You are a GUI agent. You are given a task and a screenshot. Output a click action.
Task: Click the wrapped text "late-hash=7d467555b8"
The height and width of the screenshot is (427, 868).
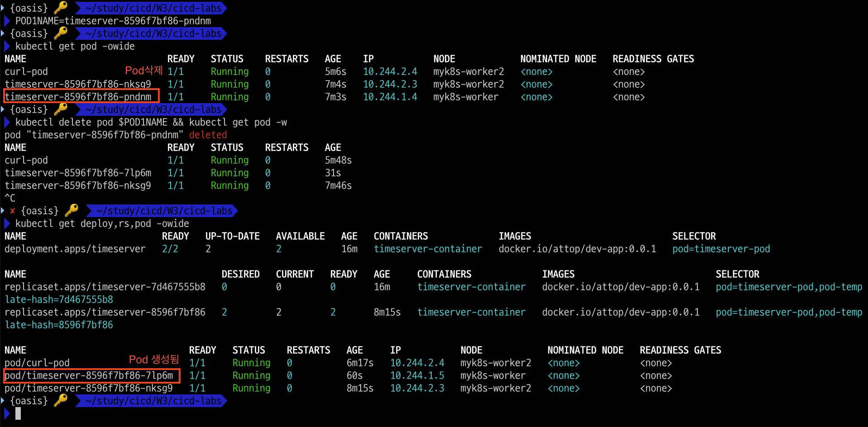click(x=59, y=299)
